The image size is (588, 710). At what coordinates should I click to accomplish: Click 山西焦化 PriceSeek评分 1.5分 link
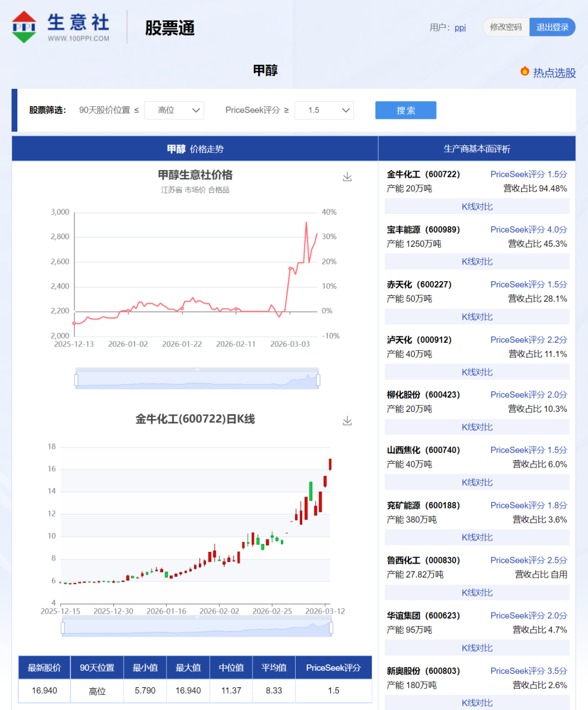coord(529,450)
